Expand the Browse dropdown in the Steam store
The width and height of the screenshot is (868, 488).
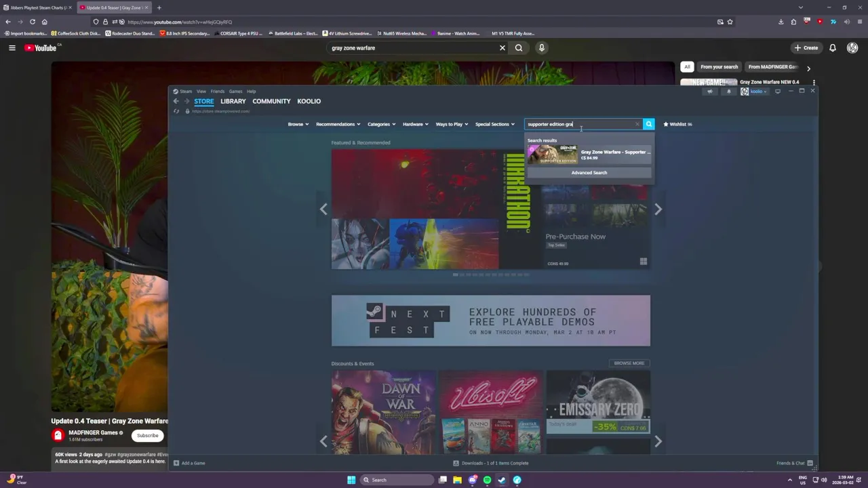[298, 124]
